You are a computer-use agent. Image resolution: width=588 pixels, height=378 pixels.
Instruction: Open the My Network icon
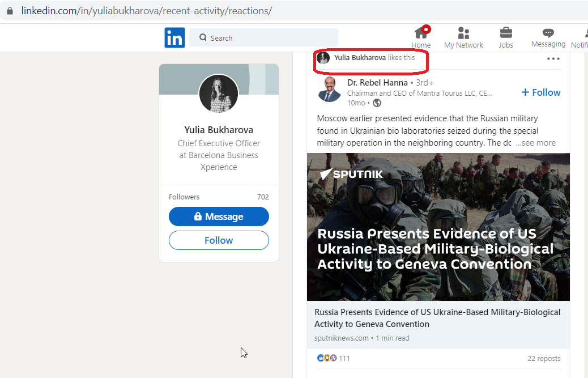[463, 33]
